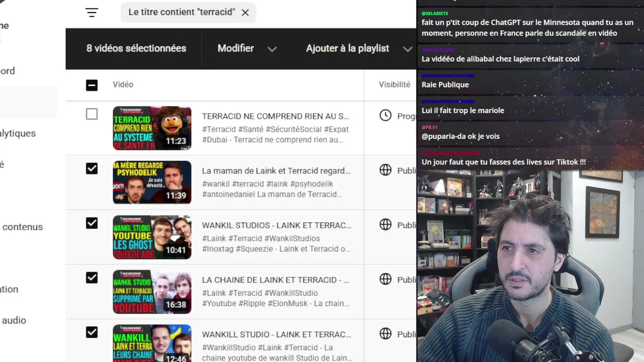This screenshot has height=362, width=644.
Task: Open the '#wankil #terracid #laink #psyhodelik' description
Action: point(272,189)
